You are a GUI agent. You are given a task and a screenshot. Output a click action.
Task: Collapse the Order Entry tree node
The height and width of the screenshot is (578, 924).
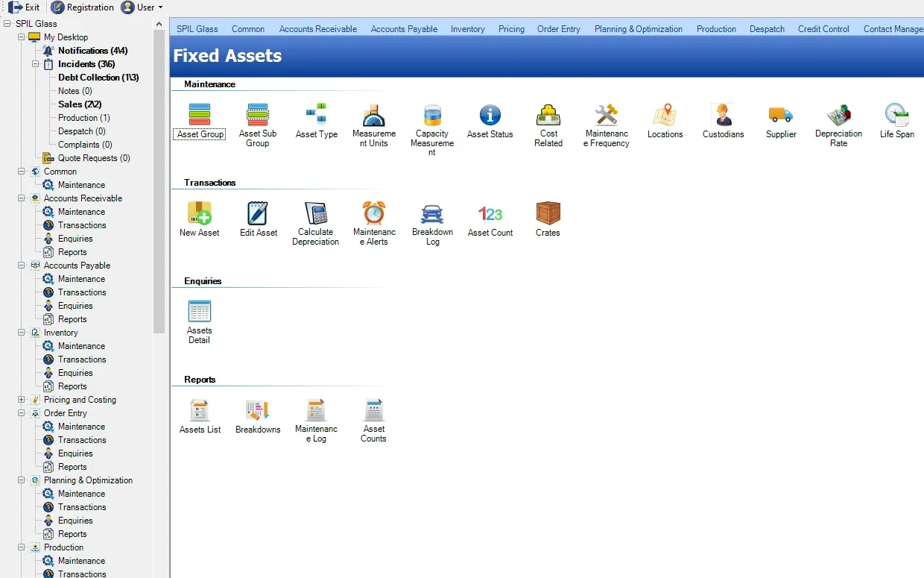22,413
